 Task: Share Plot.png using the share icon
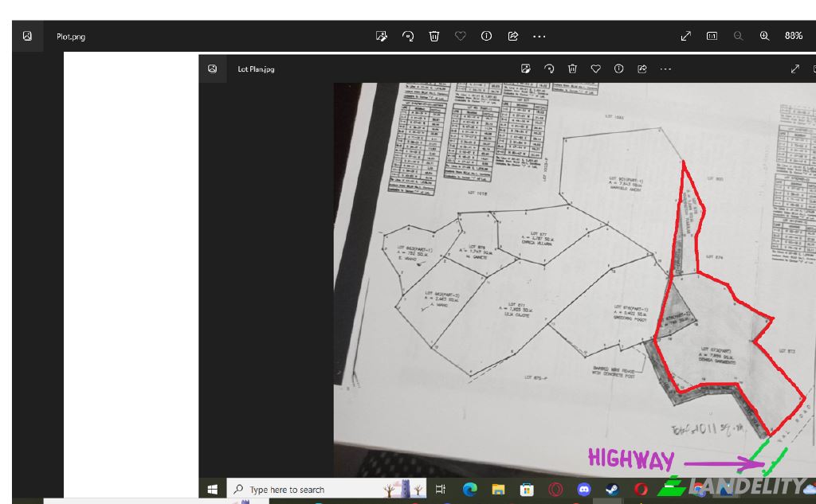[x=513, y=36]
